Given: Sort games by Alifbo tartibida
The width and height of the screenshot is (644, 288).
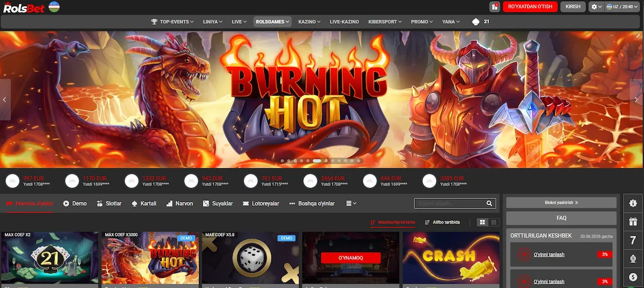Looking at the screenshot, I should click(442, 222).
